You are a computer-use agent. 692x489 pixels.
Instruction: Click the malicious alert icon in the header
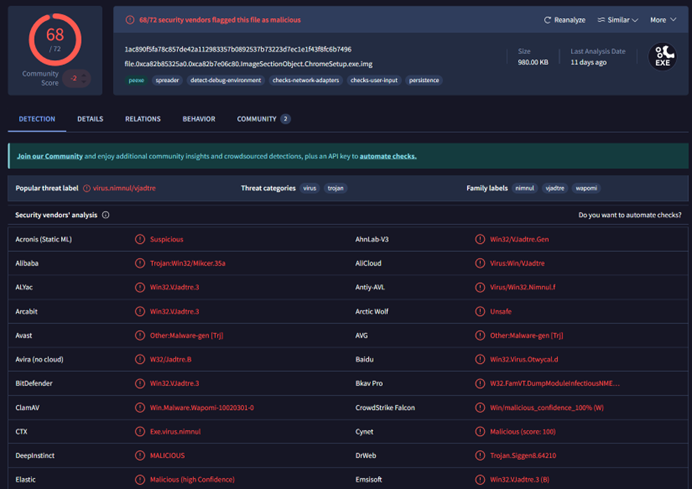click(130, 20)
